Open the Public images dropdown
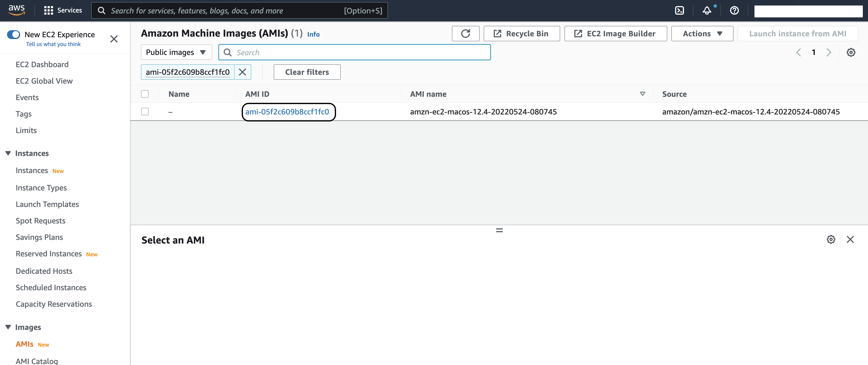 point(176,52)
